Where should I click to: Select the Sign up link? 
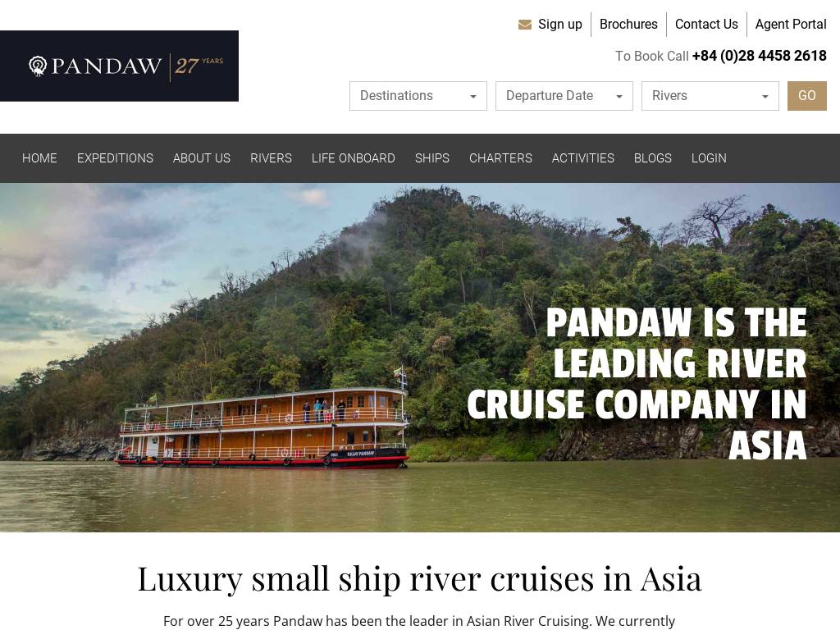coord(559,25)
